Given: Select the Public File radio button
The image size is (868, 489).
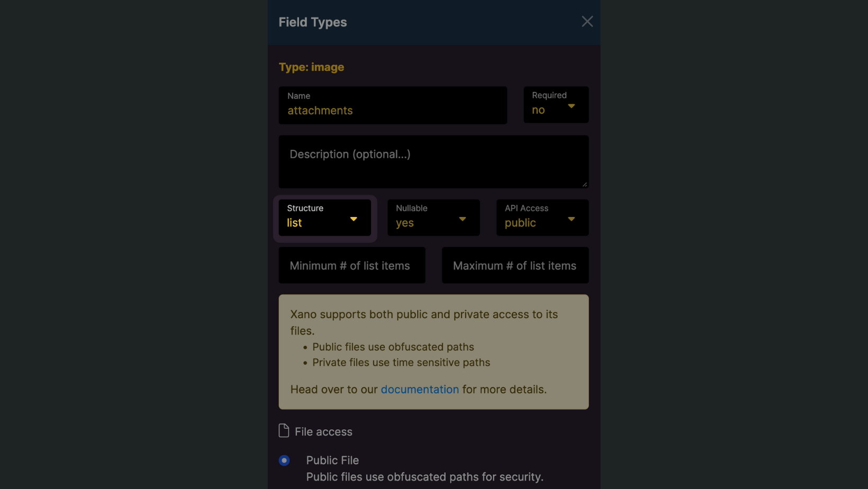Looking at the screenshot, I should pyautogui.click(x=284, y=460).
